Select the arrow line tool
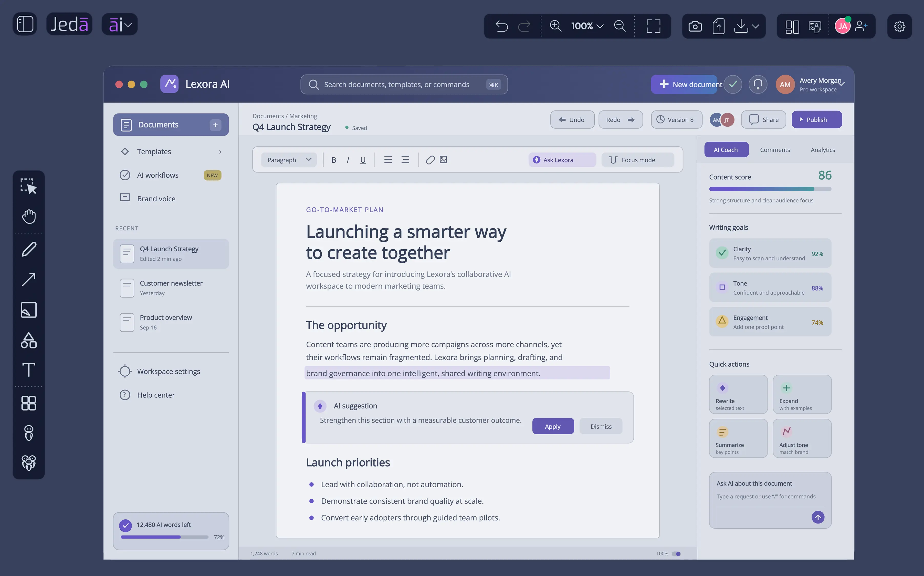924x576 pixels. tap(28, 280)
